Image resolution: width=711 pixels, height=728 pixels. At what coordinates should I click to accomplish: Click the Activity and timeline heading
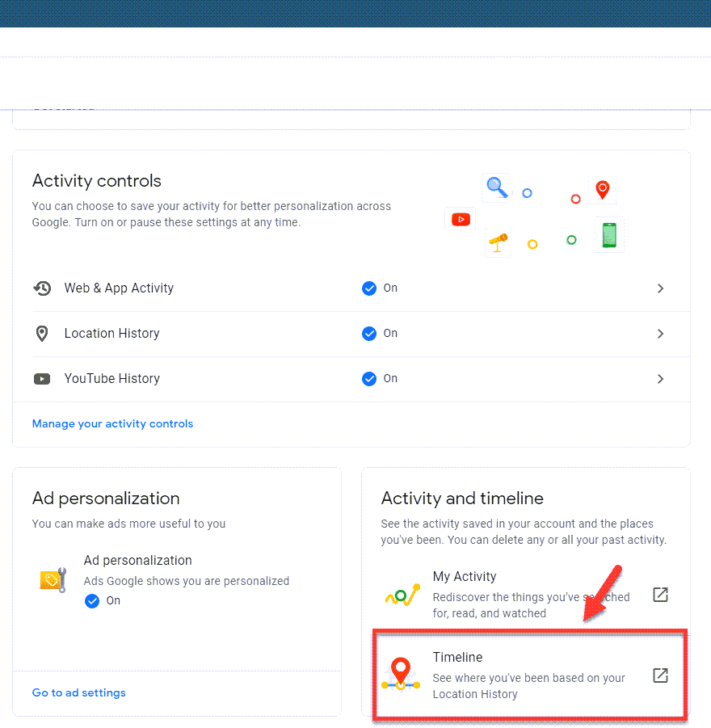coord(462,499)
